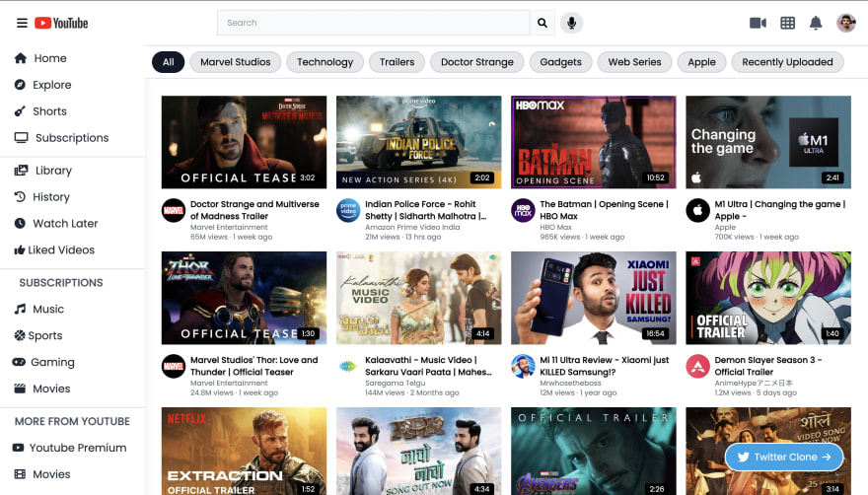Open Netflix Extraction trailer thumbnail

[x=245, y=452]
